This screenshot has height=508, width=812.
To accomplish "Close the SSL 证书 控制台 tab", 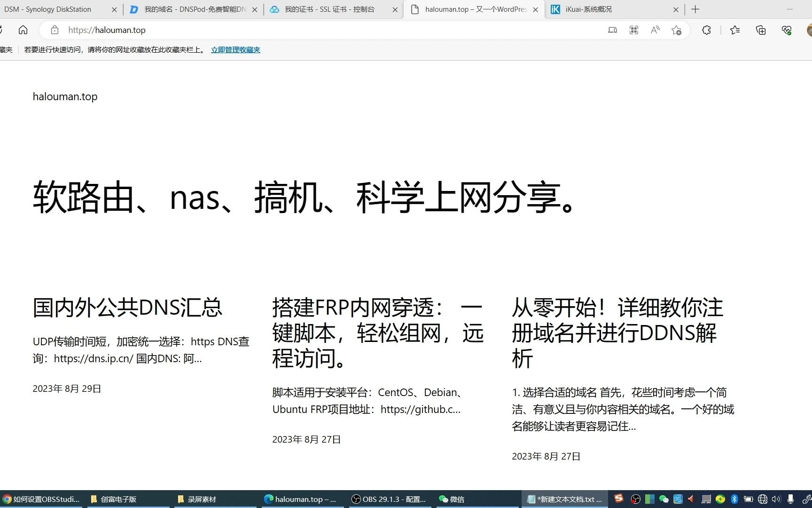I will click(x=395, y=9).
